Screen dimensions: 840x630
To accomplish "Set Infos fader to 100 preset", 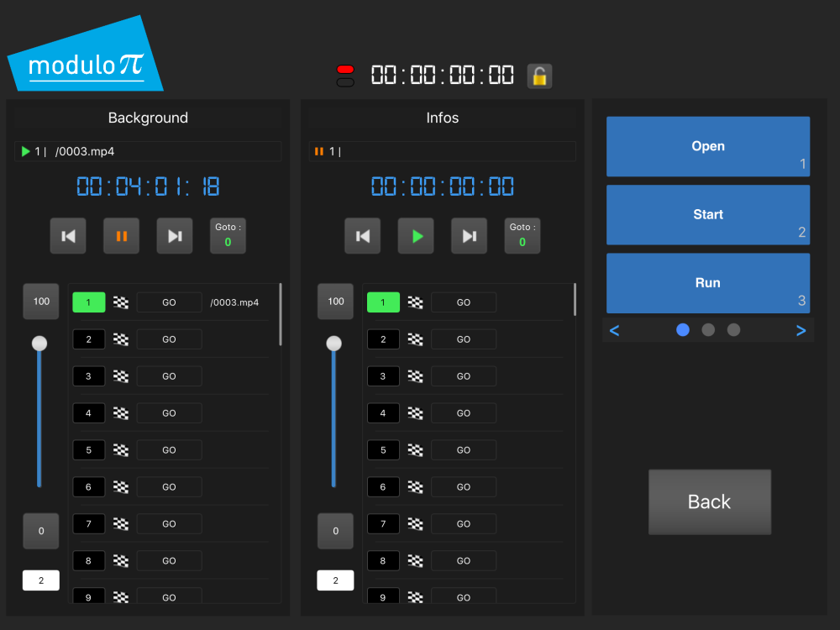I will (x=335, y=301).
